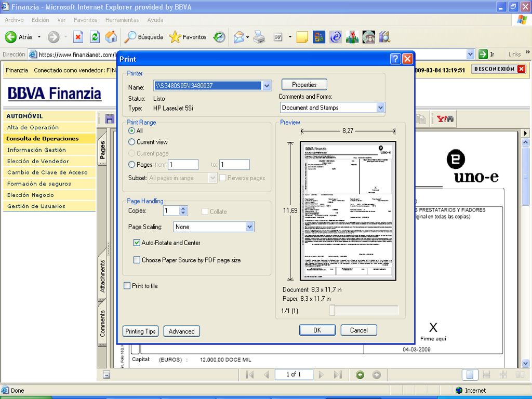
Task: Open the Attachments side panel tab
Action: tap(102, 276)
